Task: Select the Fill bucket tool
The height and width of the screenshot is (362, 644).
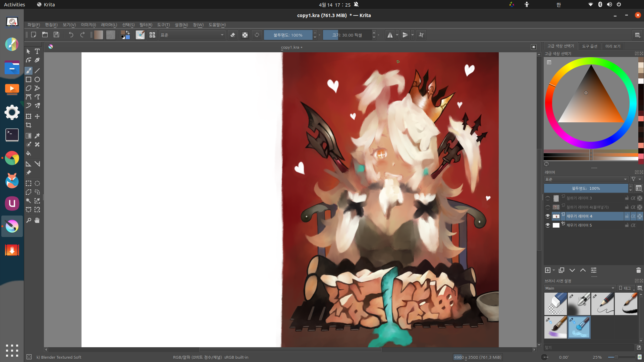Action: pyautogui.click(x=29, y=153)
